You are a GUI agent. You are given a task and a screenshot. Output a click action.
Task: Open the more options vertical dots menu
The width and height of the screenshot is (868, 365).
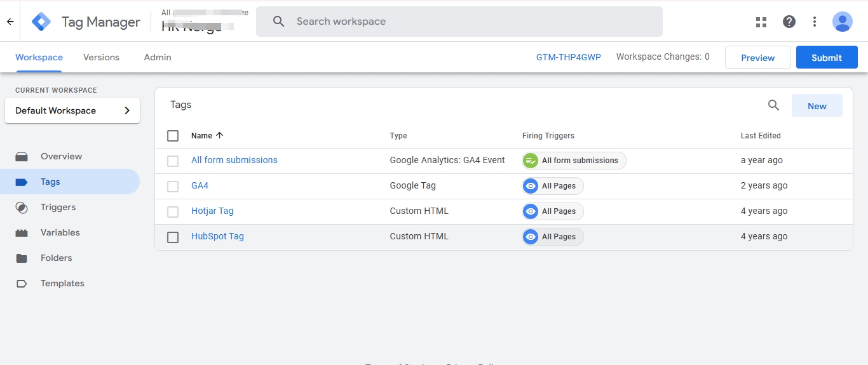tap(815, 22)
